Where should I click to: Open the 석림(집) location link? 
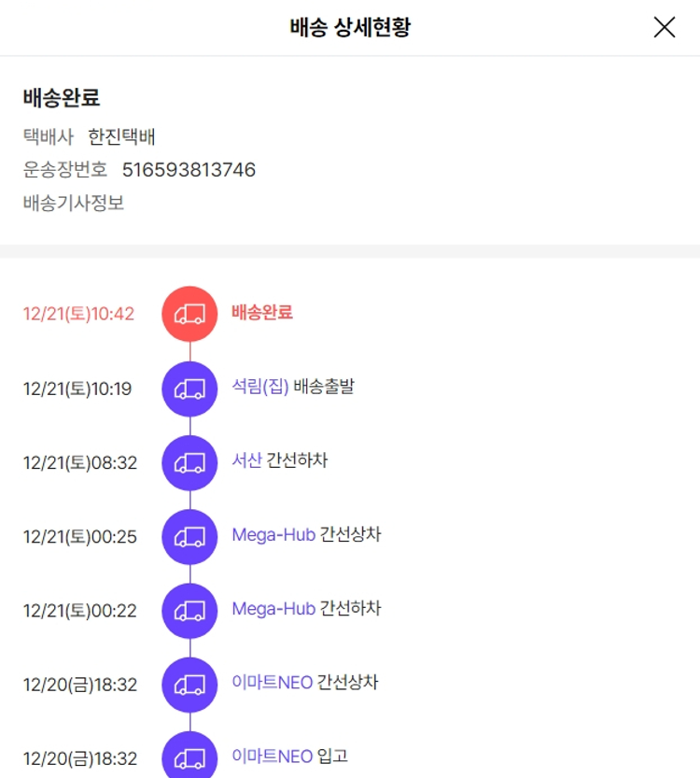pyautogui.click(x=260, y=387)
